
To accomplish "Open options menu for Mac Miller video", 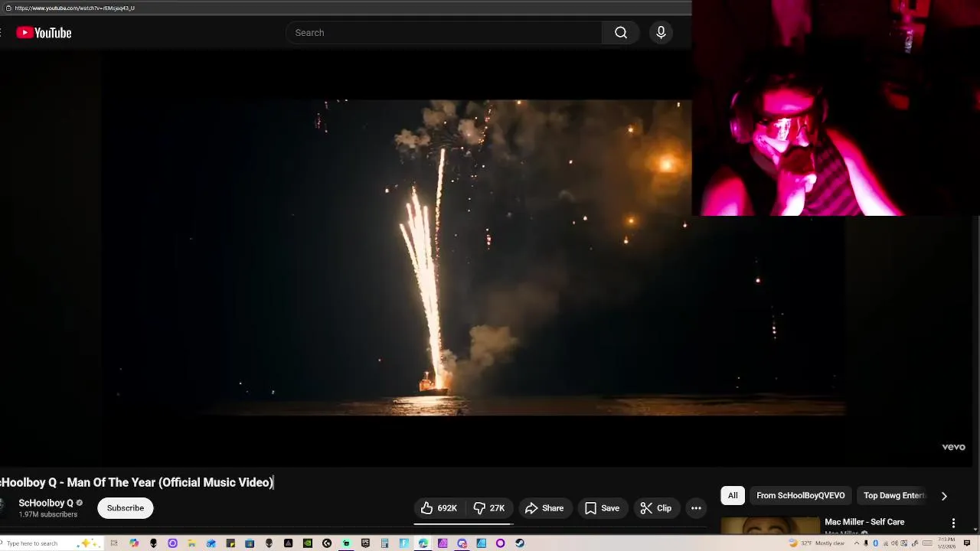I will (953, 523).
